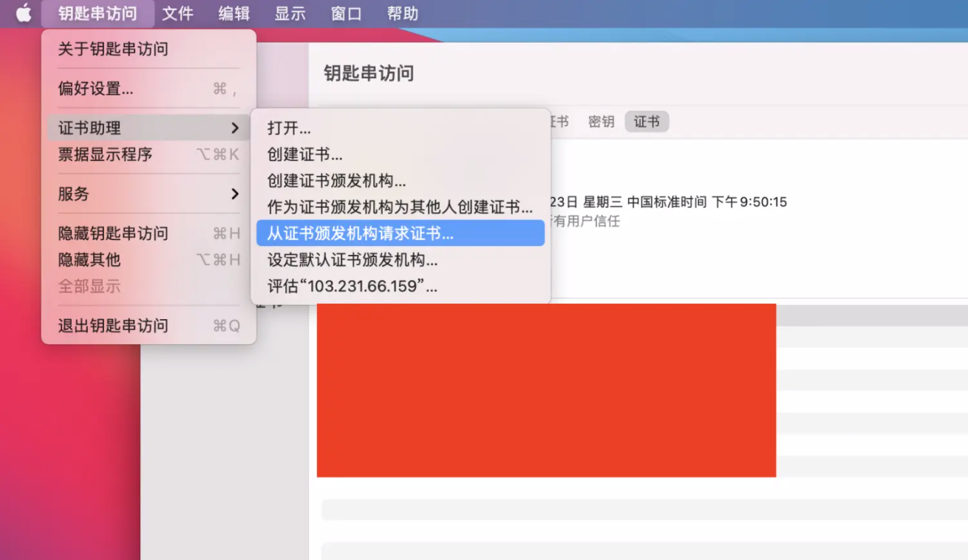The height and width of the screenshot is (560, 968).
Task: Open the Apple menu icon
Action: (24, 13)
